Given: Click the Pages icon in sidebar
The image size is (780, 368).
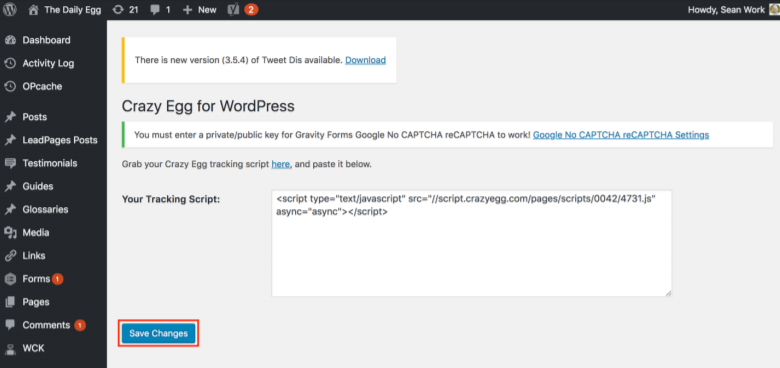Looking at the screenshot, I should (x=10, y=302).
